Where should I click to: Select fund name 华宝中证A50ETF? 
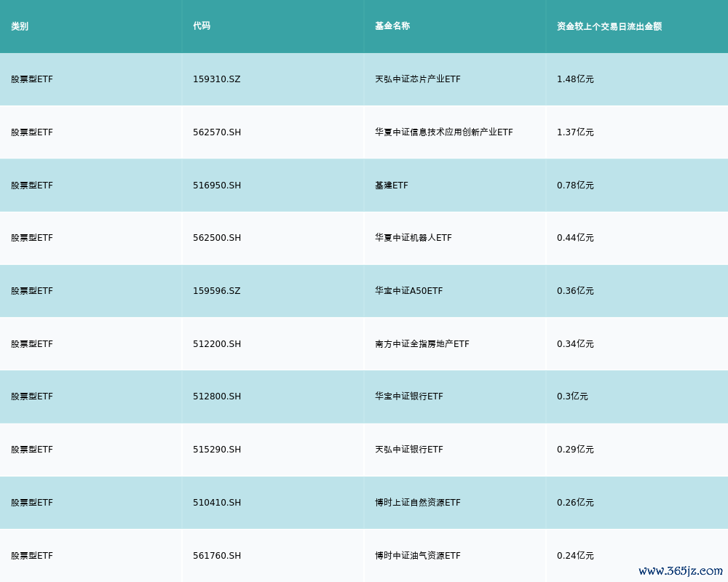point(409,291)
